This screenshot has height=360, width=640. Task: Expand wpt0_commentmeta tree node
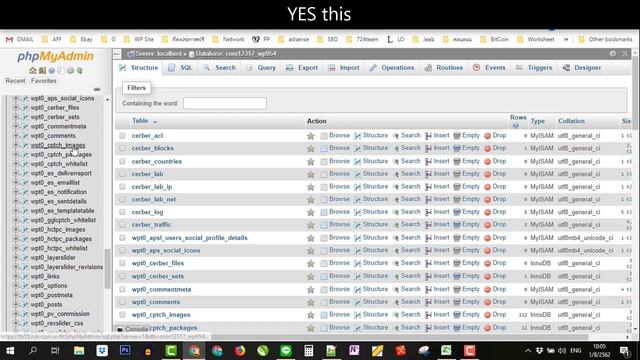coord(16,127)
